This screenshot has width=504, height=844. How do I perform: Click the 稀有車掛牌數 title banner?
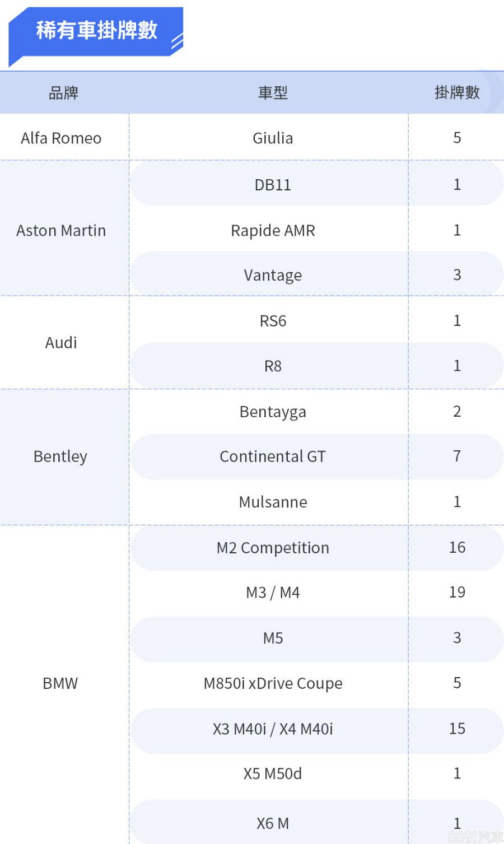pos(96,30)
